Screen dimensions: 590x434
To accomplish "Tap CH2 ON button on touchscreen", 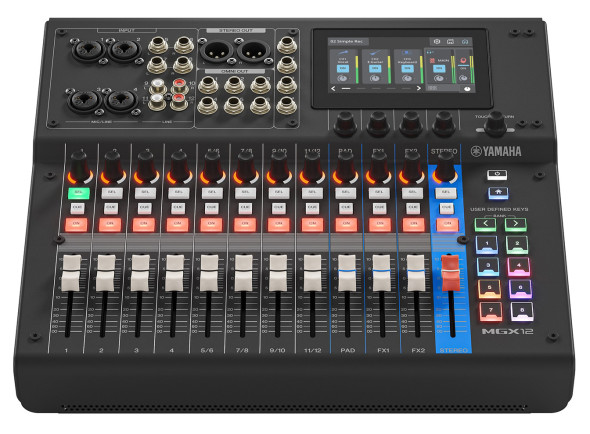I will (x=374, y=68).
